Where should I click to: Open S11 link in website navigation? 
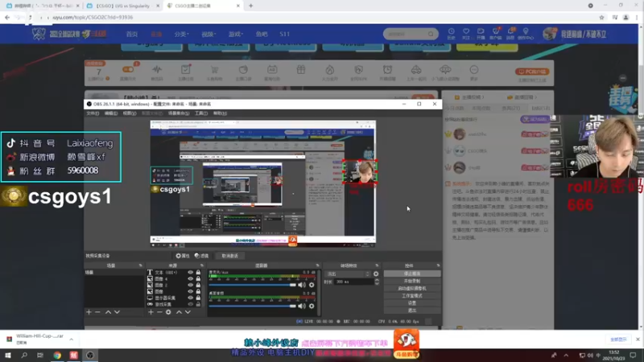coord(285,34)
